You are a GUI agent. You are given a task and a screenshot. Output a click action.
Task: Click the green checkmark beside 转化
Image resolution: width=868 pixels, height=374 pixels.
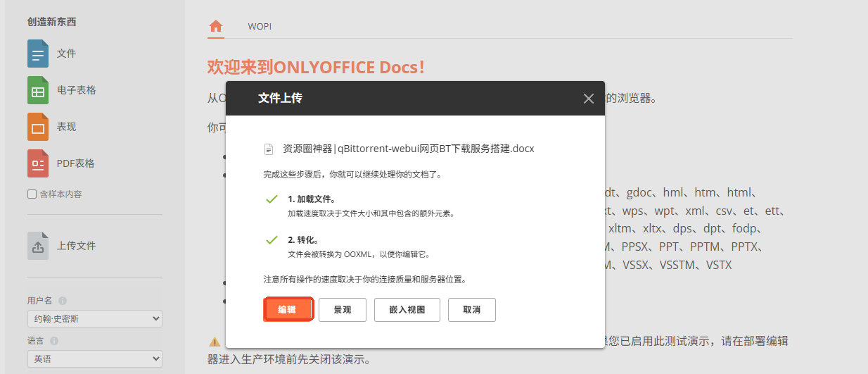click(272, 240)
